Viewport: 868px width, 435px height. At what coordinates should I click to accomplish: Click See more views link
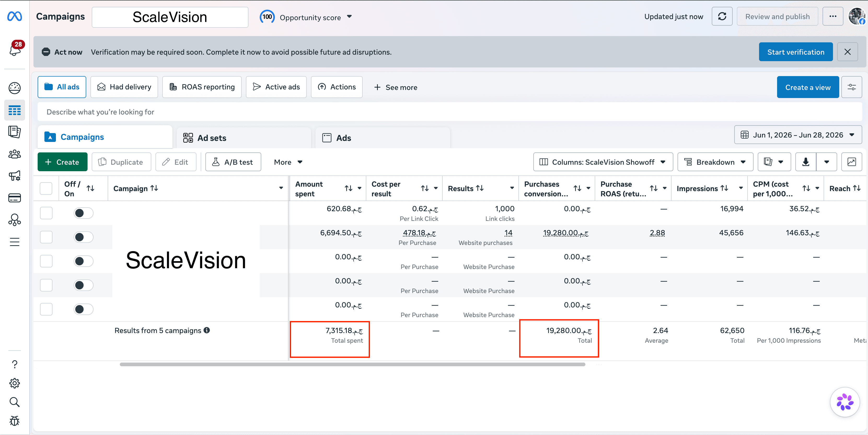point(395,87)
